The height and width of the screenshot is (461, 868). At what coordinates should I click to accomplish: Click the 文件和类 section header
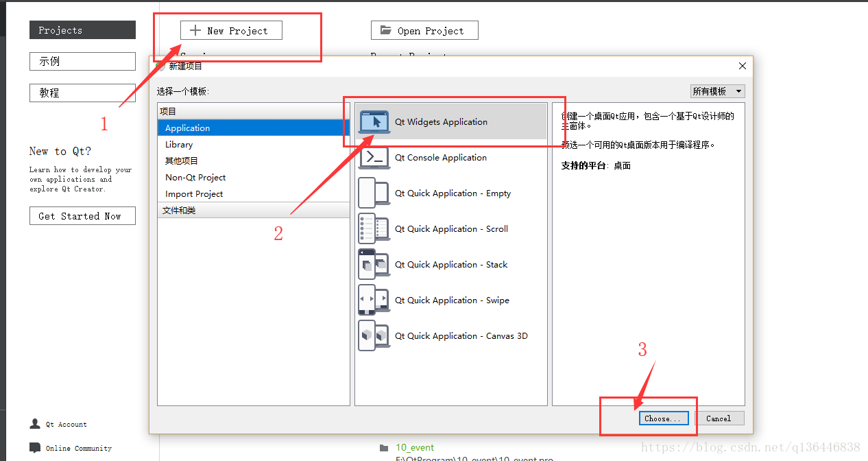point(254,210)
